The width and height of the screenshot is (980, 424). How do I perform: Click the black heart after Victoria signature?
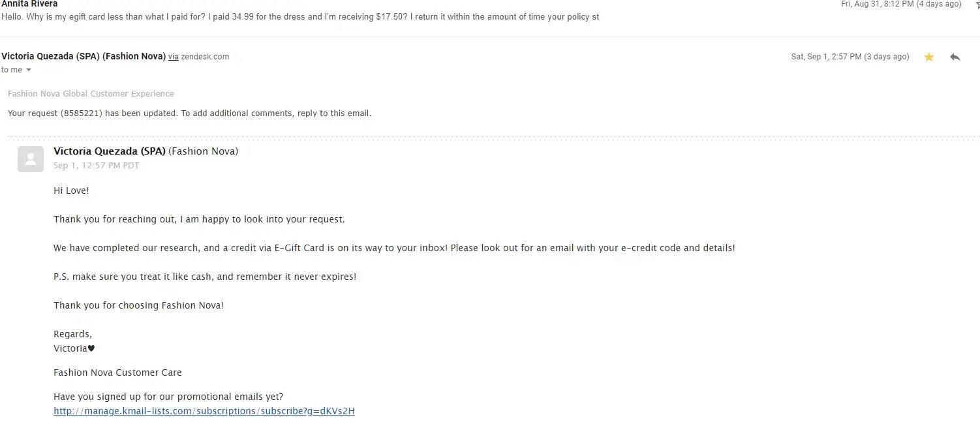coord(91,348)
